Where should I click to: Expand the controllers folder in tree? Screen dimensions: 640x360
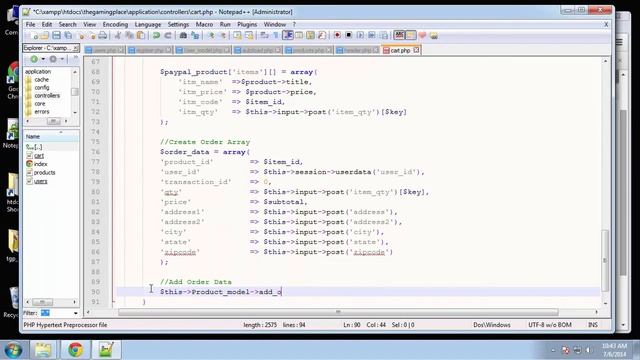point(47,96)
